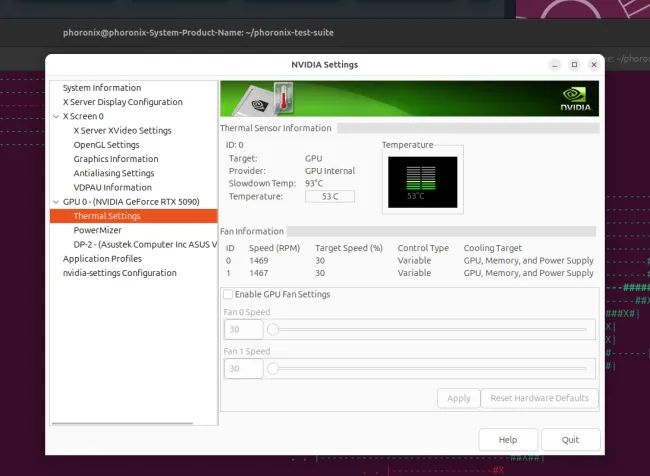The height and width of the screenshot is (476, 650).
Task: Enable GPU Fan Settings checkbox
Action: pyautogui.click(x=229, y=295)
